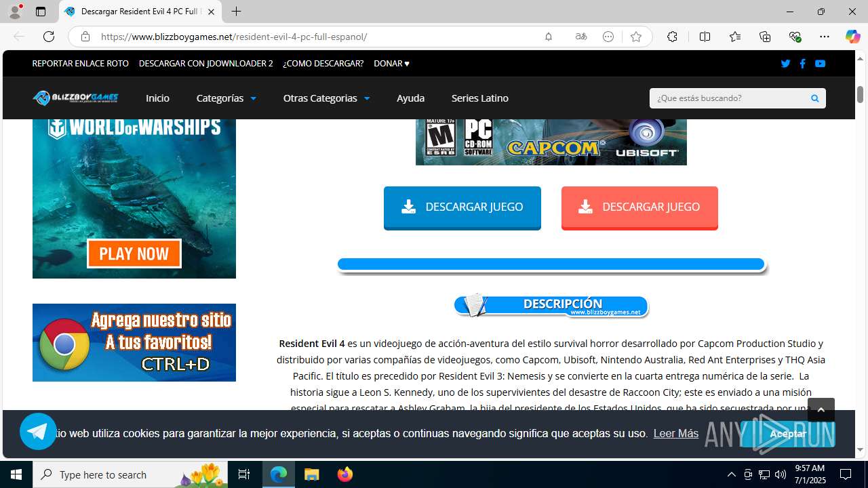Click the 'Agrega nuestro sitio' favorites banner

point(134,342)
